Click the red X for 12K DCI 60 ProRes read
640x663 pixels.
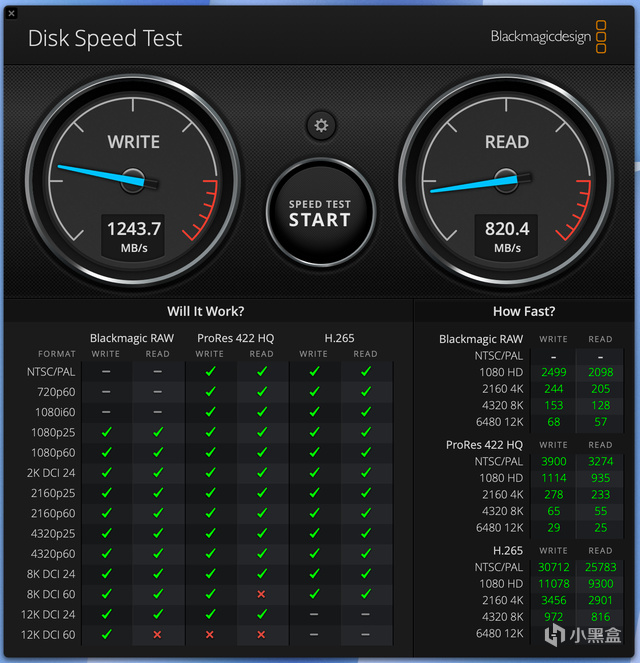pos(262,634)
